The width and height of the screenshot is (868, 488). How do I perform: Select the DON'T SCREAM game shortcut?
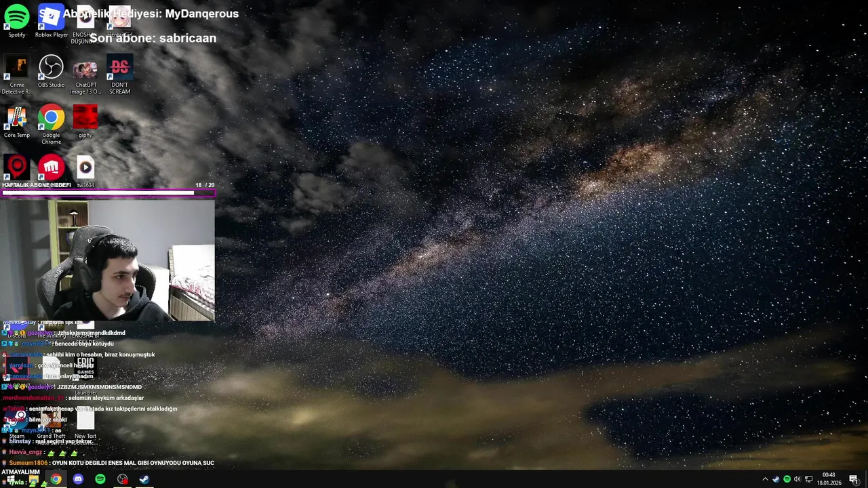click(x=119, y=75)
